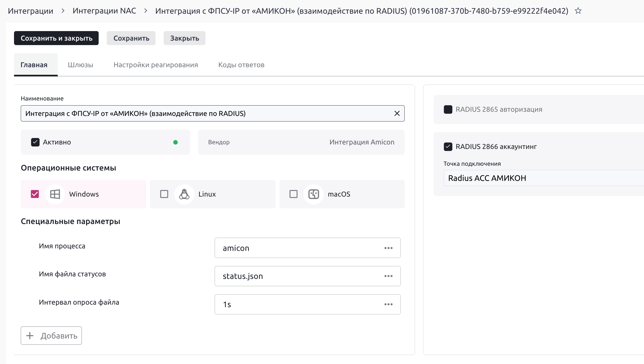Click the Windows OS logo icon
Image resolution: width=644 pixels, height=364 pixels.
[x=55, y=194]
